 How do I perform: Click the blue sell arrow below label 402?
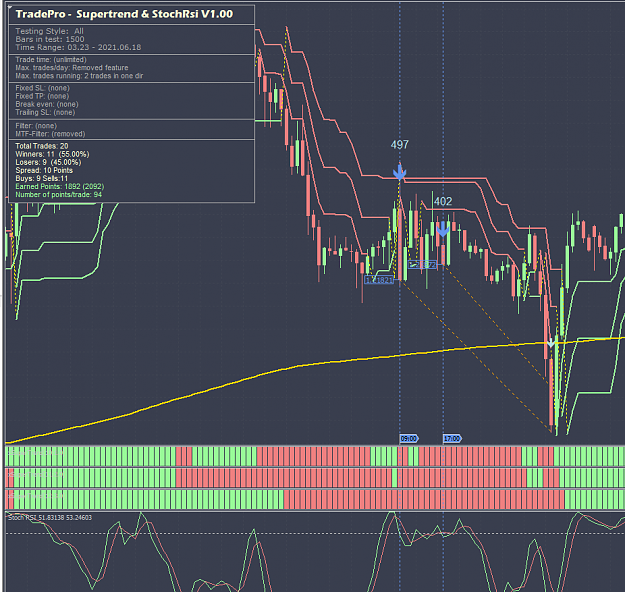coord(443,229)
